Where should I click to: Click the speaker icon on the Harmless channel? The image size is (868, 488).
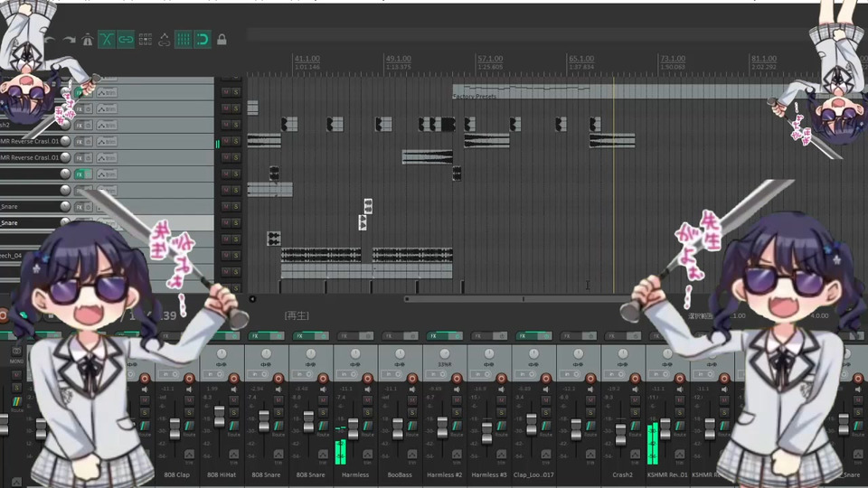coord(368,389)
